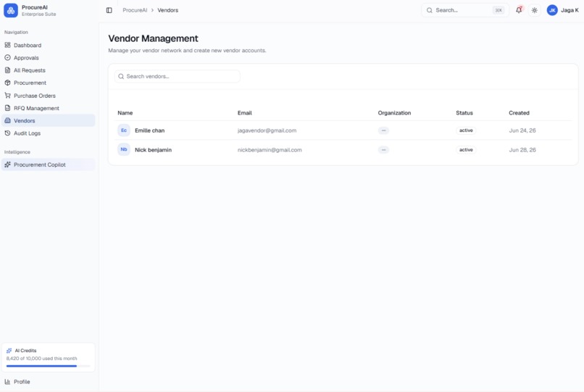Launch Procurement Copilot
The height and width of the screenshot is (392, 584).
pos(49,164)
